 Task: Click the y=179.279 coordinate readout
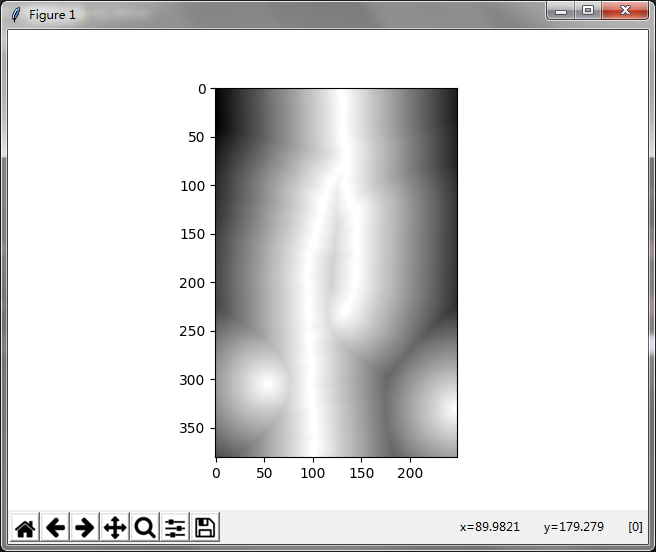(x=574, y=526)
